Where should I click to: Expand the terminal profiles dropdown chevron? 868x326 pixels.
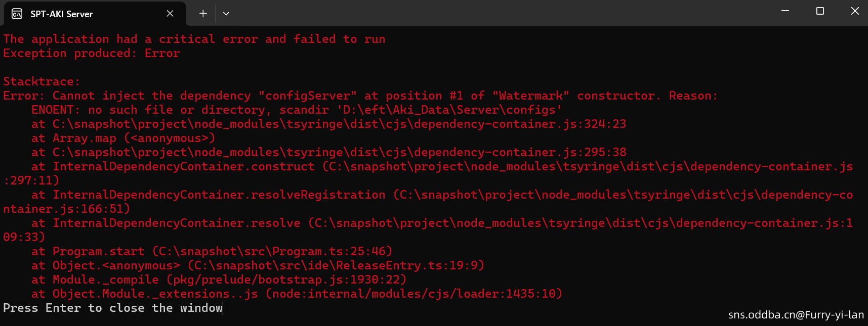click(x=226, y=14)
